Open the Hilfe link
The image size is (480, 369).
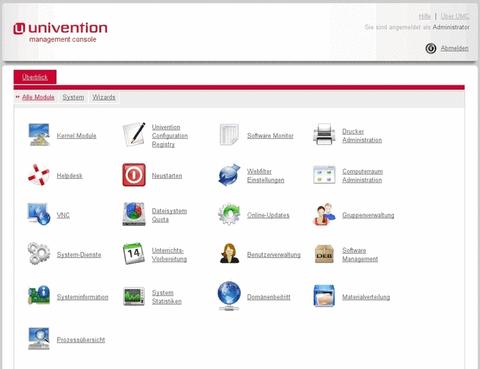coord(425,16)
